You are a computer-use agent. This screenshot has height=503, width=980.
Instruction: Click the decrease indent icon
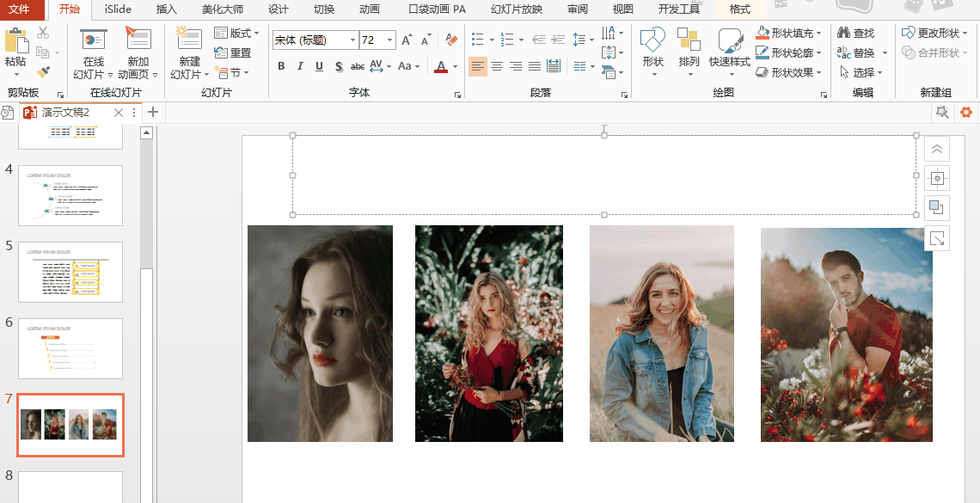tap(539, 40)
